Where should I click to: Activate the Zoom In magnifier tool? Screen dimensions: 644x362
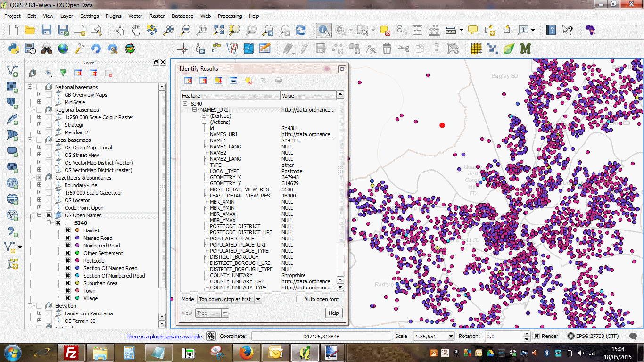(169, 30)
